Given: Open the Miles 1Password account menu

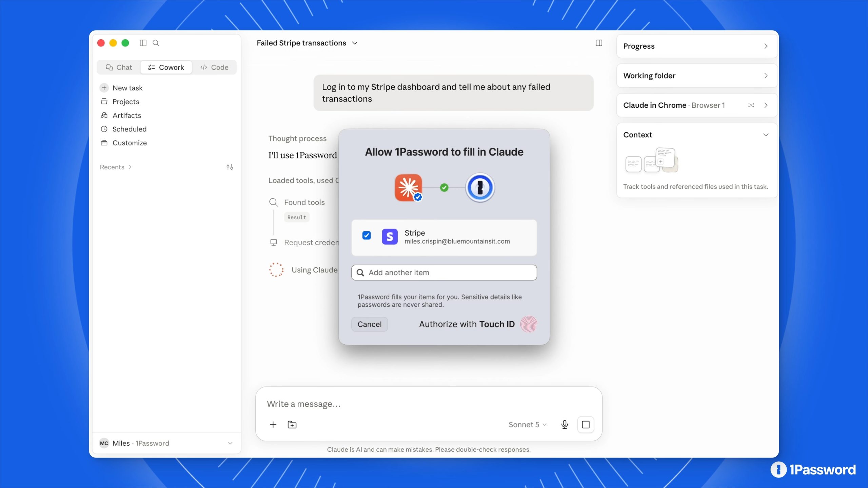Looking at the screenshot, I should [166, 443].
